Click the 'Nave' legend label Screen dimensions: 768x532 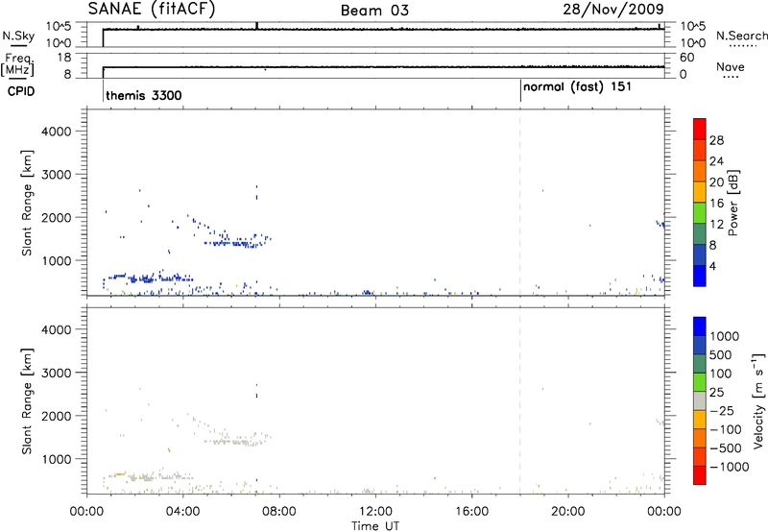pyautogui.click(x=731, y=66)
